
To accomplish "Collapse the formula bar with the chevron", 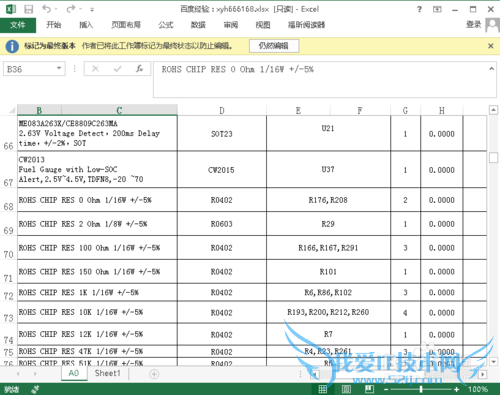I will pyautogui.click(x=491, y=69).
